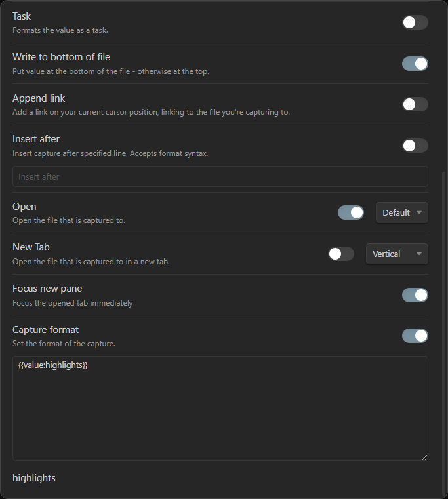Turn off Focus new pane
The width and height of the screenshot is (448, 499).
415,295
